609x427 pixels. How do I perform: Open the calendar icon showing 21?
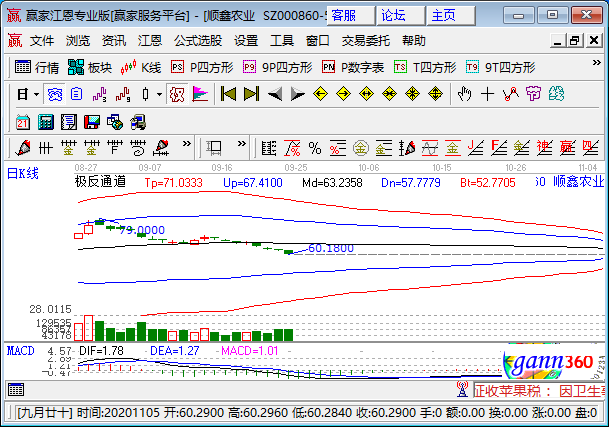[x=23, y=122]
